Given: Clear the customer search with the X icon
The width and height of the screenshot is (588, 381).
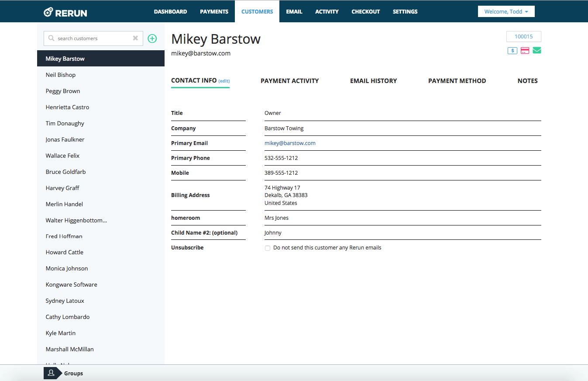Looking at the screenshot, I should click(x=135, y=38).
